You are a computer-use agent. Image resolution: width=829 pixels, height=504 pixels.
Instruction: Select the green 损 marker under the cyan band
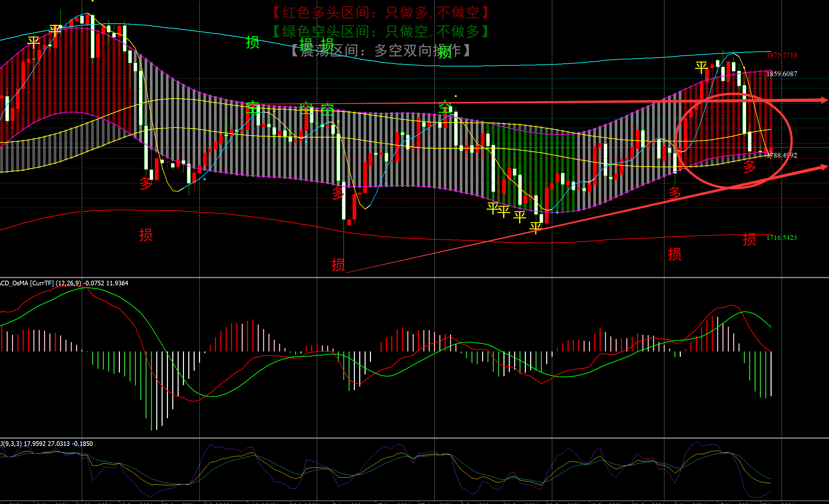[x=252, y=42]
